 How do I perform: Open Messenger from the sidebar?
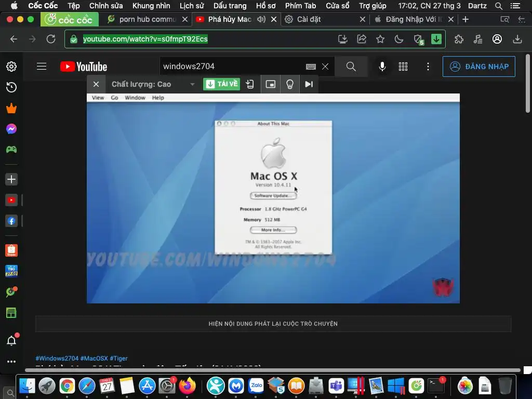pyautogui.click(x=11, y=129)
